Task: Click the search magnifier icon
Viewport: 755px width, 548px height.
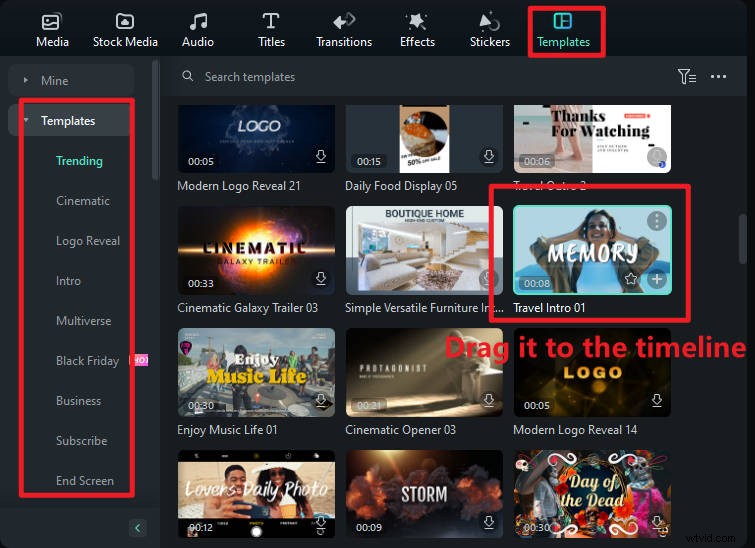Action: point(188,76)
